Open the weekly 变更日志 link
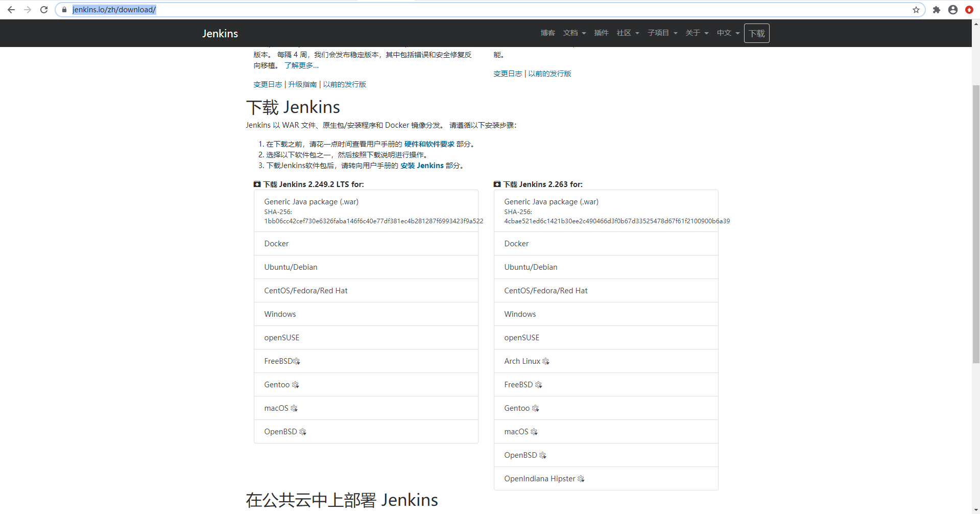The height and width of the screenshot is (514, 980). click(508, 74)
